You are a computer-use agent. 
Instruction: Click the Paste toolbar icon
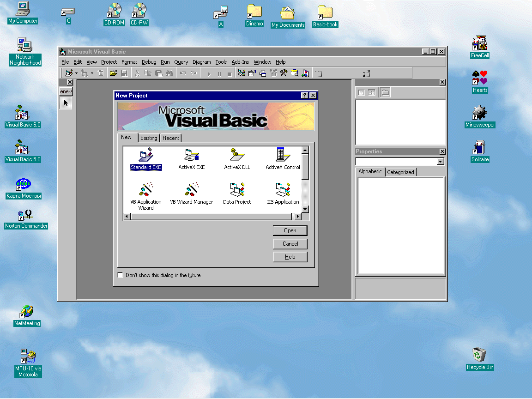[158, 73]
